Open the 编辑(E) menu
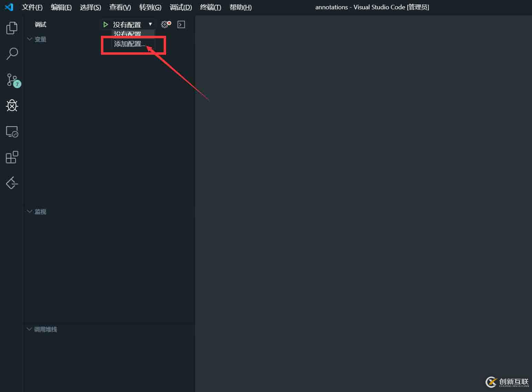Image resolution: width=532 pixels, height=392 pixels. (61, 7)
